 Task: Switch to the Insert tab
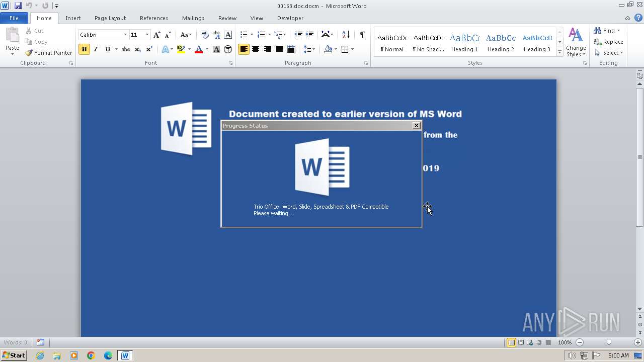coord(73,18)
